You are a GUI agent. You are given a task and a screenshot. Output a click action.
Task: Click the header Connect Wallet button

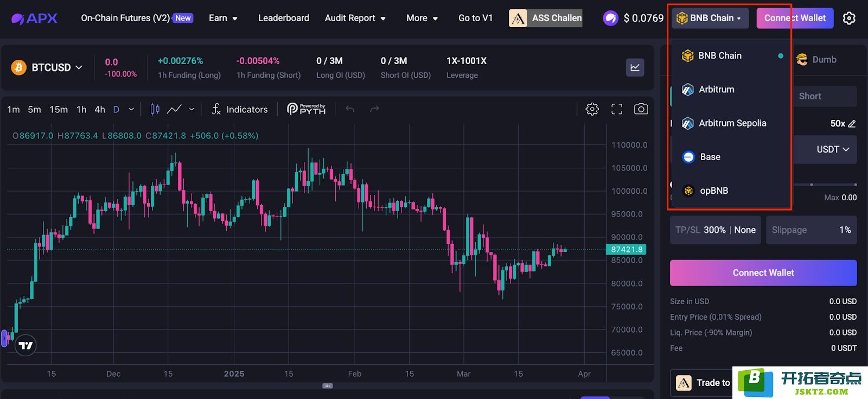click(795, 18)
